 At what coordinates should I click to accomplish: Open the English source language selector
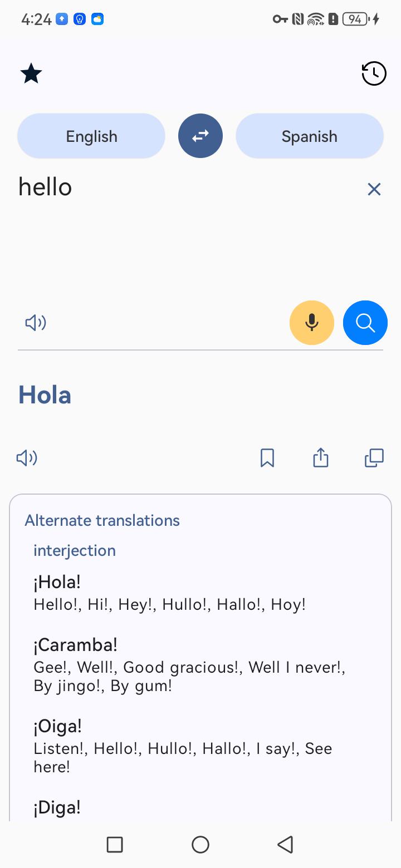point(91,136)
